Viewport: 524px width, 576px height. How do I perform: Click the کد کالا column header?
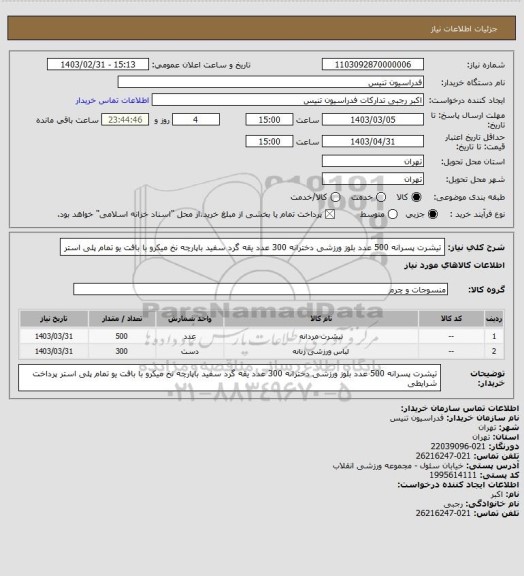coord(451,318)
